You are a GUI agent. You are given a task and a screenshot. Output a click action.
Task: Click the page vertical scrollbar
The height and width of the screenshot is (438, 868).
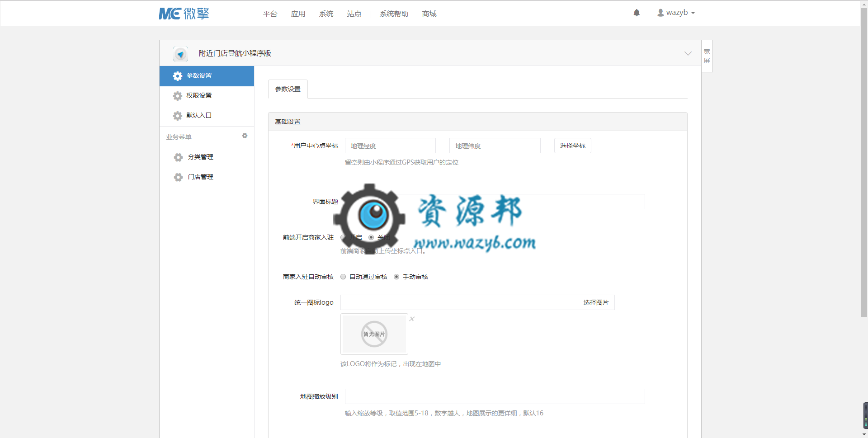[864, 162]
